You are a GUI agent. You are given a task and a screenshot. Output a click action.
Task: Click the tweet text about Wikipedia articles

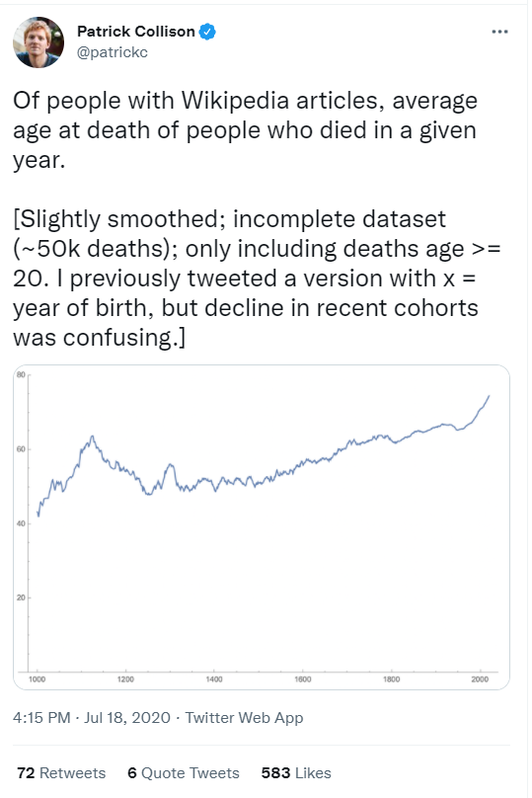coord(245,129)
